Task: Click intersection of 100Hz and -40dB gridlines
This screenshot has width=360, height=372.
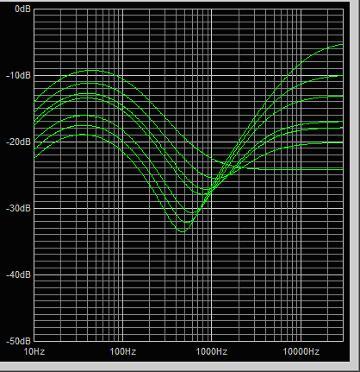Action: point(123,275)
